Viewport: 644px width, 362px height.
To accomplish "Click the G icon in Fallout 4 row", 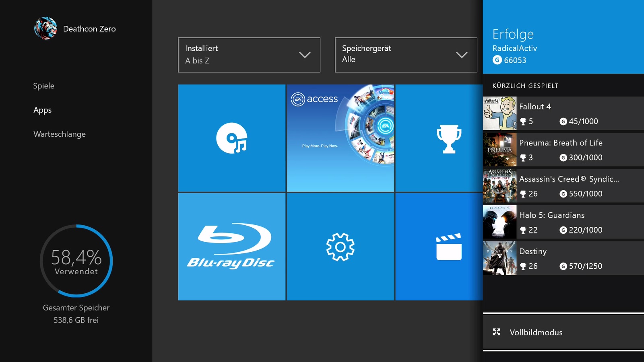I will [x=563, y=121].
